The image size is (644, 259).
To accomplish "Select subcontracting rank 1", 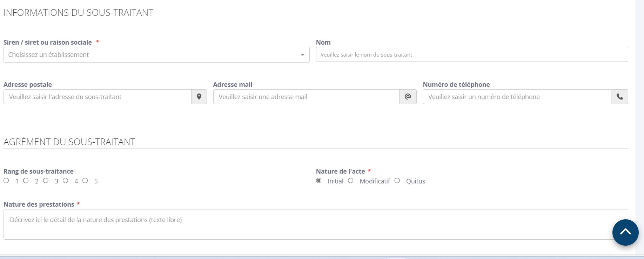I will click(6, 181).
